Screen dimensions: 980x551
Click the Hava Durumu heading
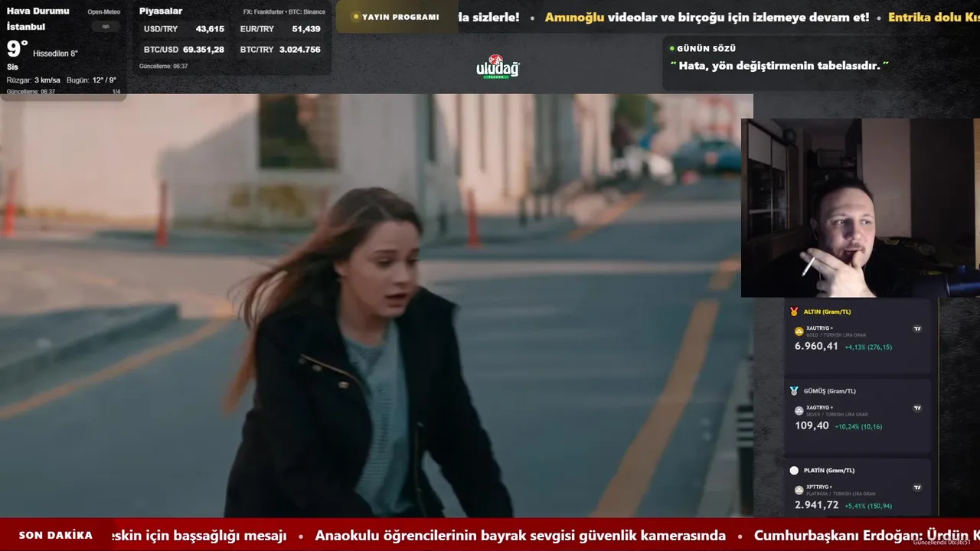38,11
